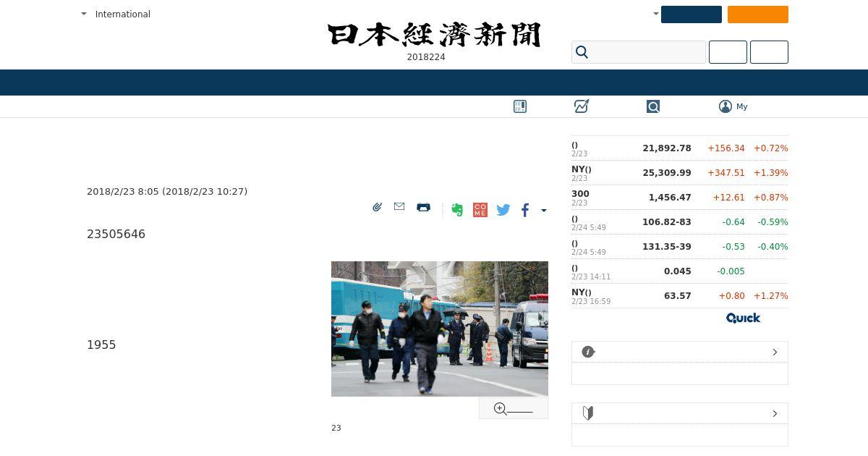Open the market chart icon

(582, 106)
